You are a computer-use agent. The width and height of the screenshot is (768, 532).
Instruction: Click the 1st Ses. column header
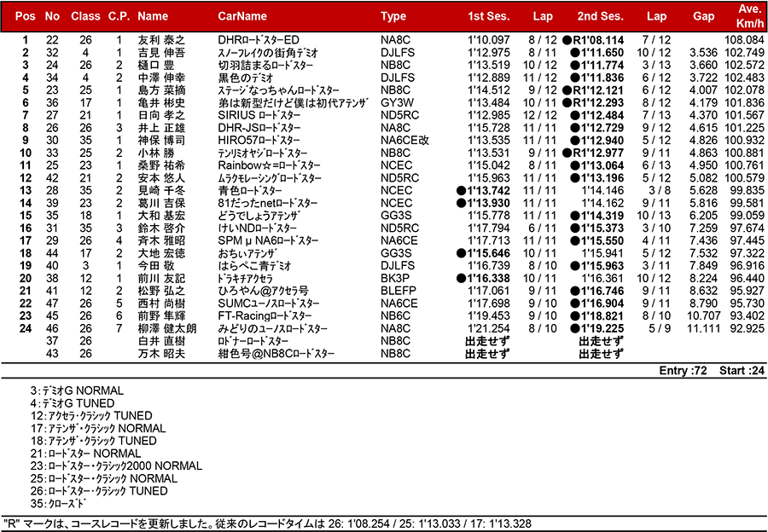tap(489, 16)
